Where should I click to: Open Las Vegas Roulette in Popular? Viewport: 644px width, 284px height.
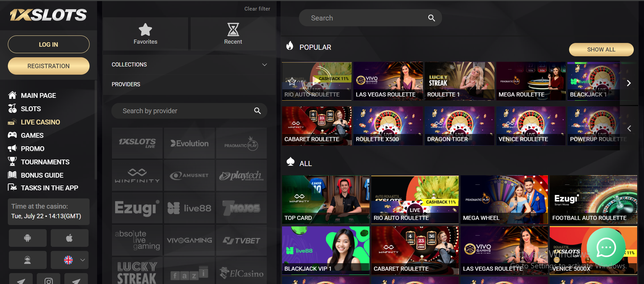388,81
